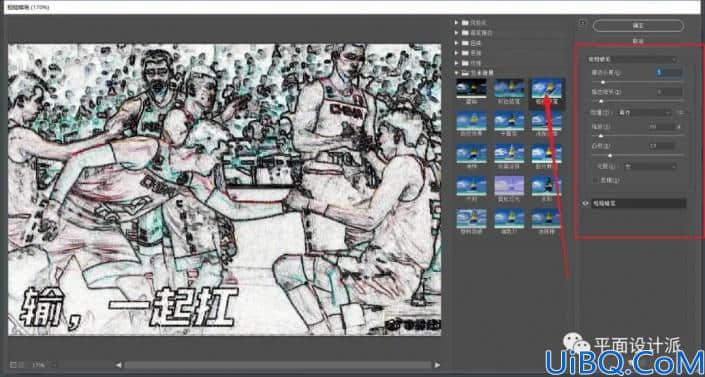Viewport: 705px width, 377px height.
Task: Select the 海绵 (Sponge) filter thumbnail
Action: tap(471, 153)
